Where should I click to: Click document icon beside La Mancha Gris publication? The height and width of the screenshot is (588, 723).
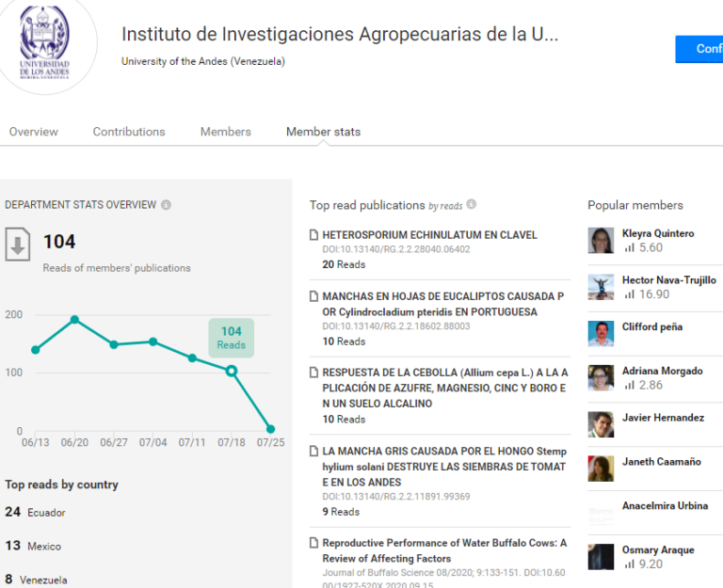pos(314,451)
